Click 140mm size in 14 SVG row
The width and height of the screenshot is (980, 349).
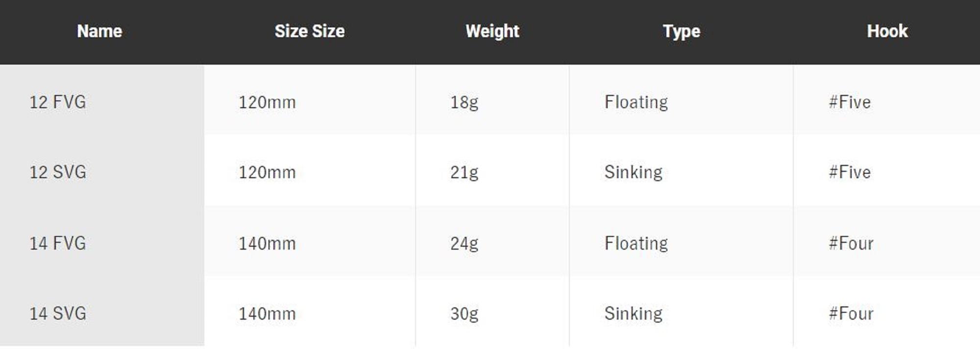click(x=267, y=313)
